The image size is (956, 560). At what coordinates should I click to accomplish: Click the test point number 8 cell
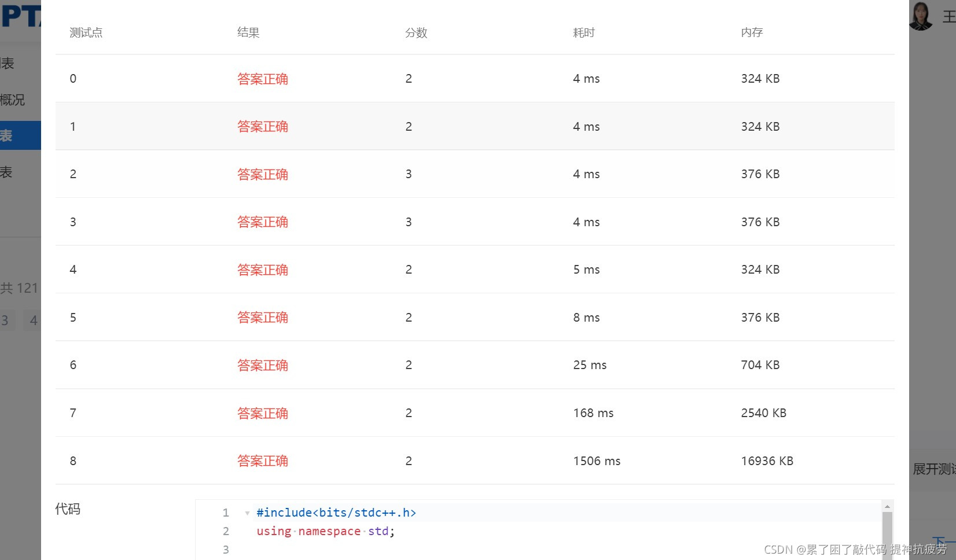coord(73,461)
